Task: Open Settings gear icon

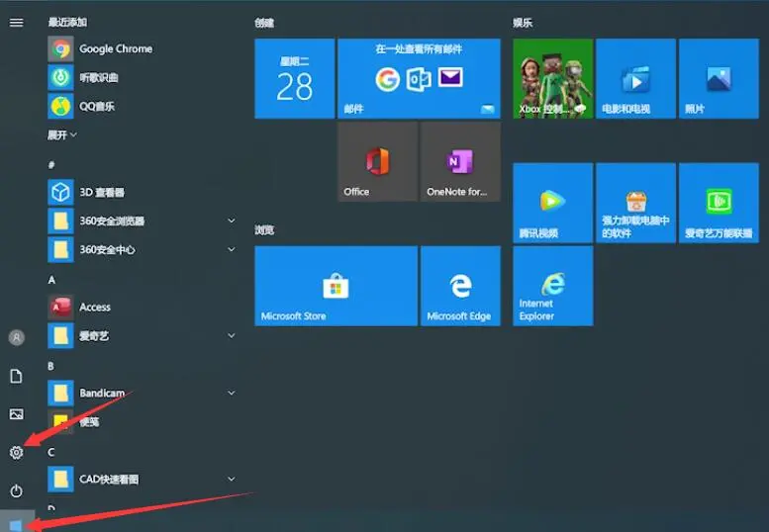Action: (x=16, y=453)
